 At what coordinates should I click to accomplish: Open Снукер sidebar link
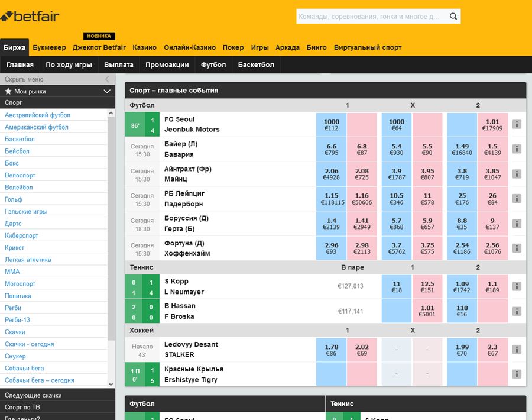(15, 356)
